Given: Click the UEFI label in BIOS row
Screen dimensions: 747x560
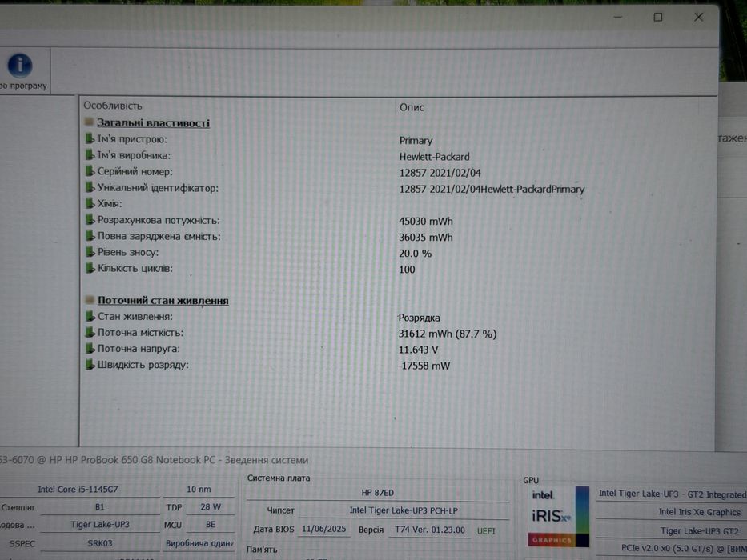Looking at the screenshot, I should coord(486,531).
